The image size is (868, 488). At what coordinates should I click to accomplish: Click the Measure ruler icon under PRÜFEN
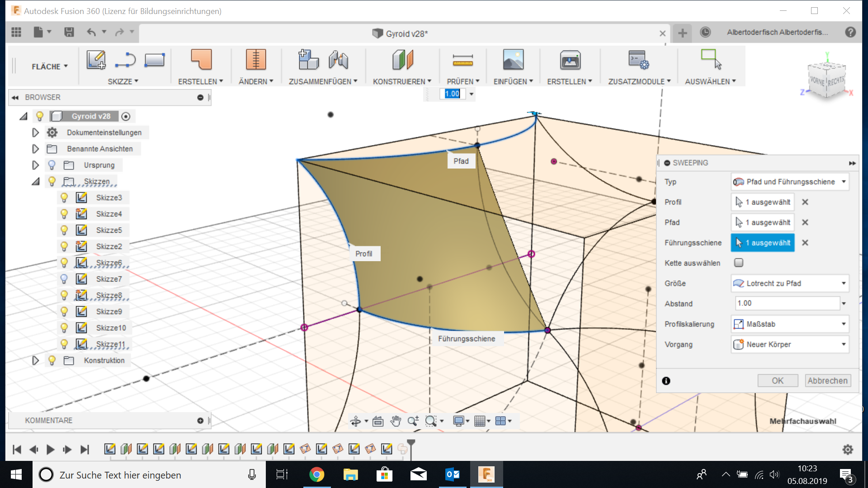pyautogui.click(x=462, y=60)
